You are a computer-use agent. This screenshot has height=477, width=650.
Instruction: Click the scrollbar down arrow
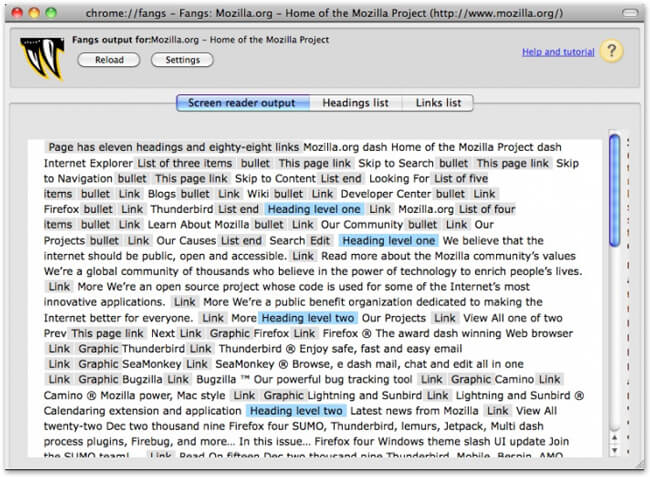pyautogui.click(x=615, y=450)
